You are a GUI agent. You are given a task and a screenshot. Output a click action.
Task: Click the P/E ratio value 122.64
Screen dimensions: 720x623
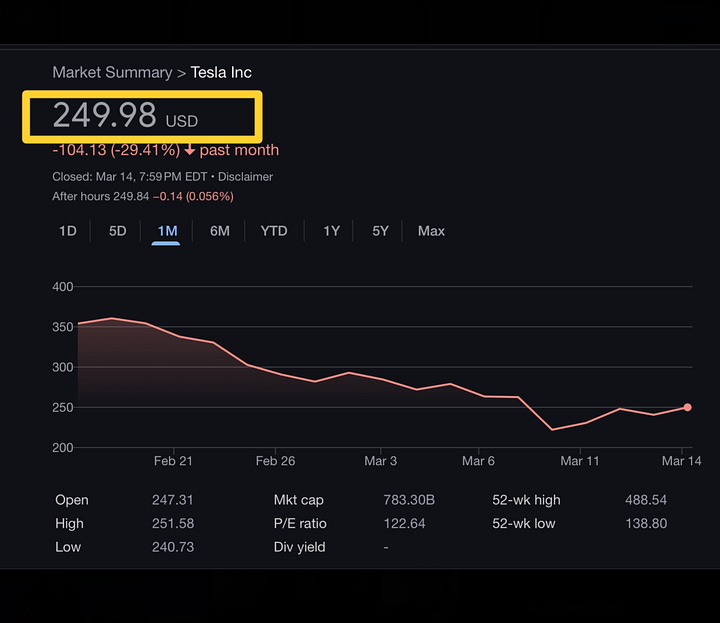pos(405,523)
